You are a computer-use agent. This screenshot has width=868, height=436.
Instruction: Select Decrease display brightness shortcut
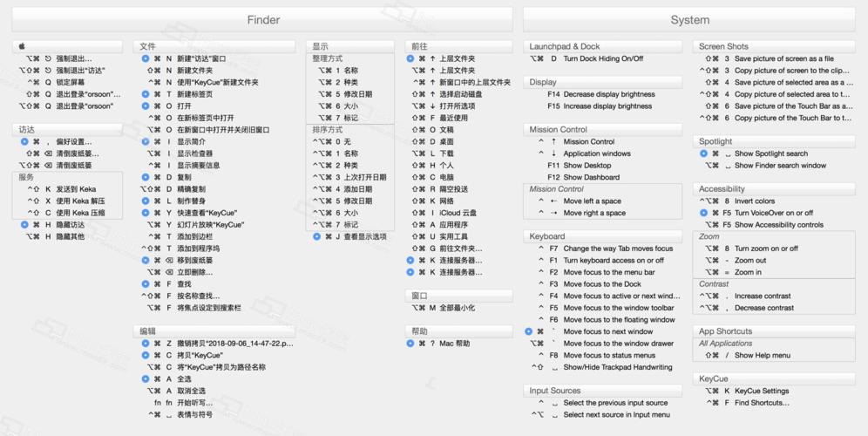tap(602, 94)
